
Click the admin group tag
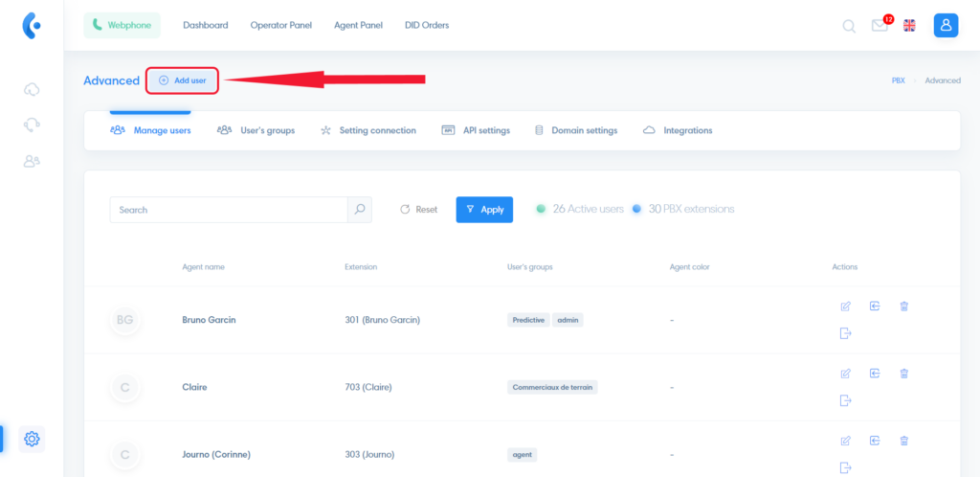(568, 320)
